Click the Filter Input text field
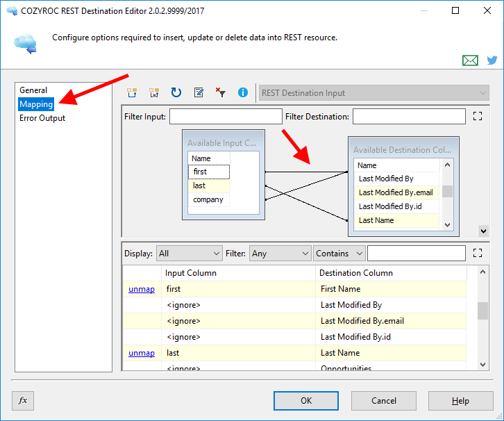The image size is (504, 421). click(226, 117)
